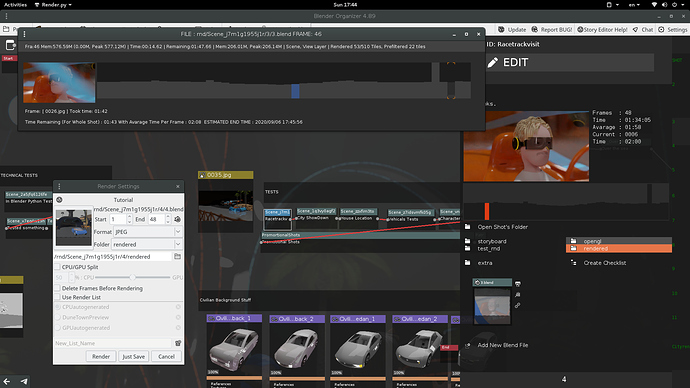The image size is (690, 388).
Task: Click link chain icon beside 3.blend
Action: coord(518,305)
